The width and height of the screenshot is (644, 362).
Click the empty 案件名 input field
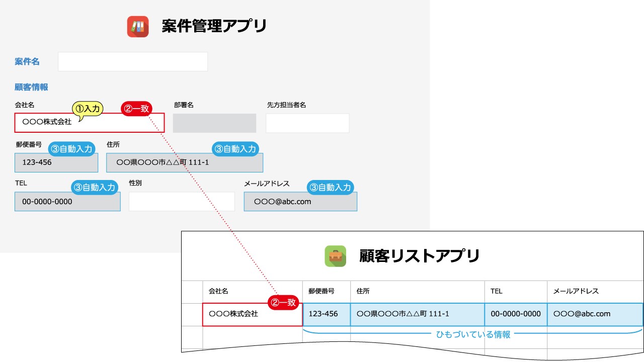(x=133, y=61)
